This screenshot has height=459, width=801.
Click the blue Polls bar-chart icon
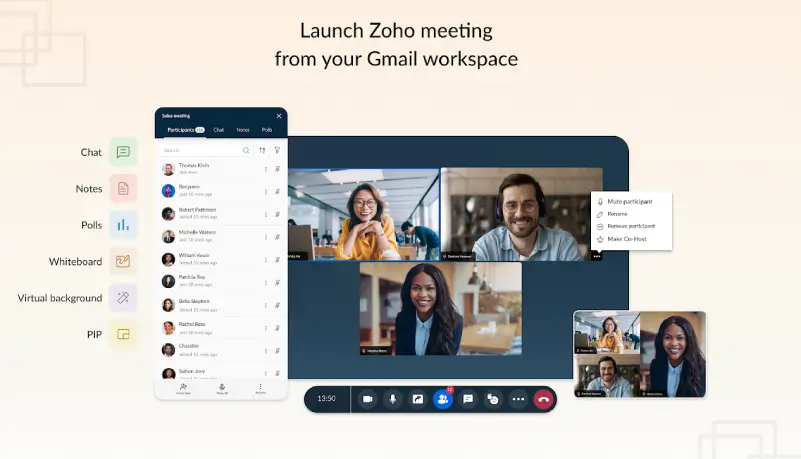[x=123, y=225]
